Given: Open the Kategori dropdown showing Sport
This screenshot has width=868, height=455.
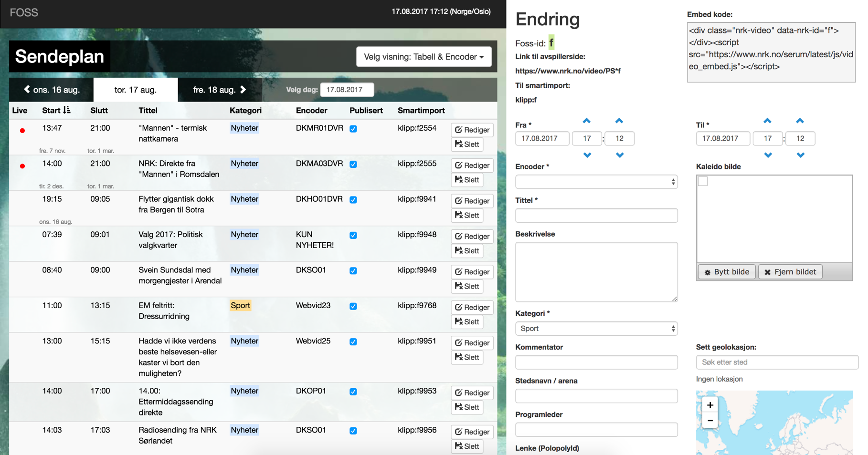Looking at the screenshot, I should tap(596, 329).
